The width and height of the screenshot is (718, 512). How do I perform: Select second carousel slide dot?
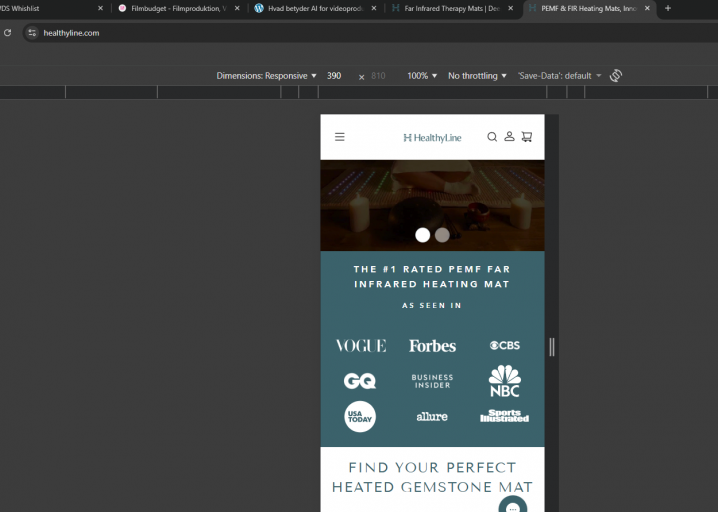pyautogui.click(x=442, y=235)
